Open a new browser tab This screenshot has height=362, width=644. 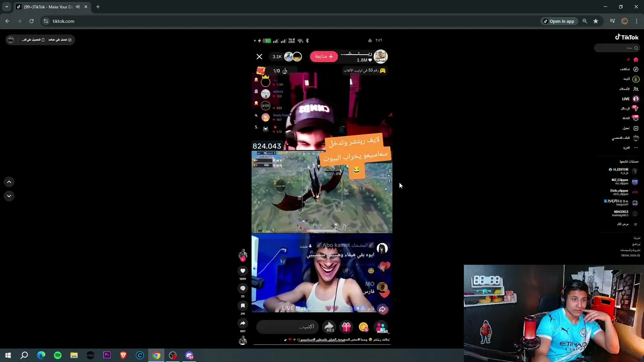(98, 7)
